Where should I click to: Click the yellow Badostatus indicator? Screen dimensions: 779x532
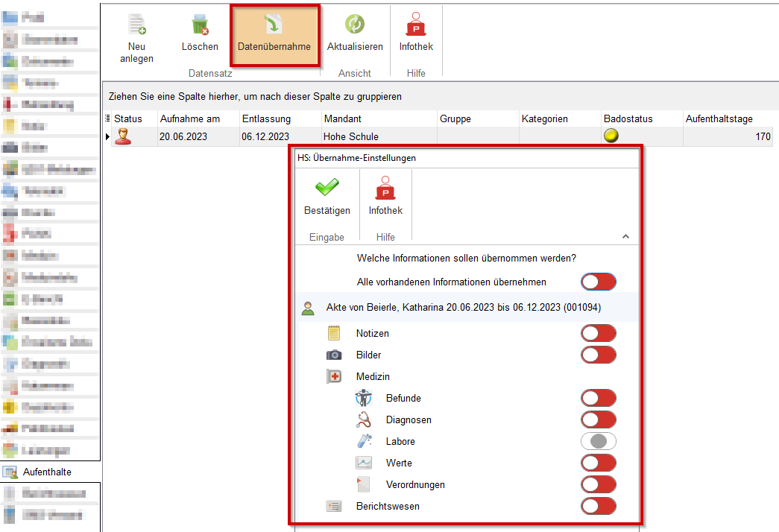[611, 136]
